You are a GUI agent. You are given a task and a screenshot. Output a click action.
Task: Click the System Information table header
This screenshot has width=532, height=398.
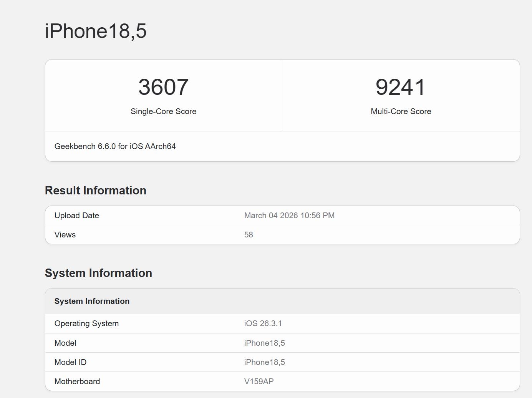tap(92, 301)
